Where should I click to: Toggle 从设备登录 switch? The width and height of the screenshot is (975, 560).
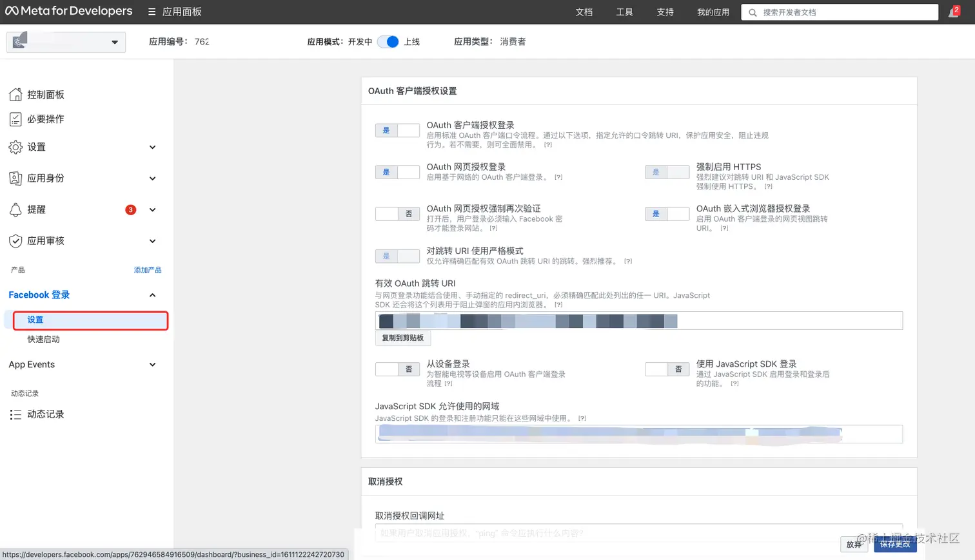pos(397,369)
